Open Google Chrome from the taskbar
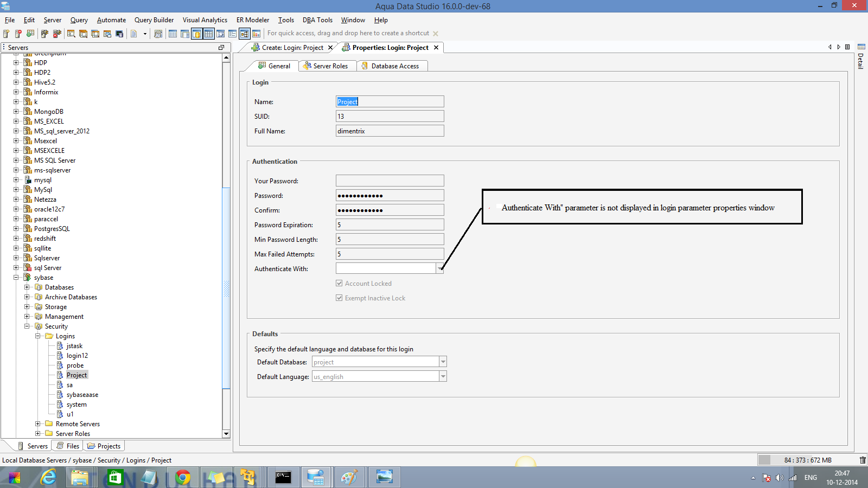The width and height of the screenshot is (868, 488). (x=182, y=477)
